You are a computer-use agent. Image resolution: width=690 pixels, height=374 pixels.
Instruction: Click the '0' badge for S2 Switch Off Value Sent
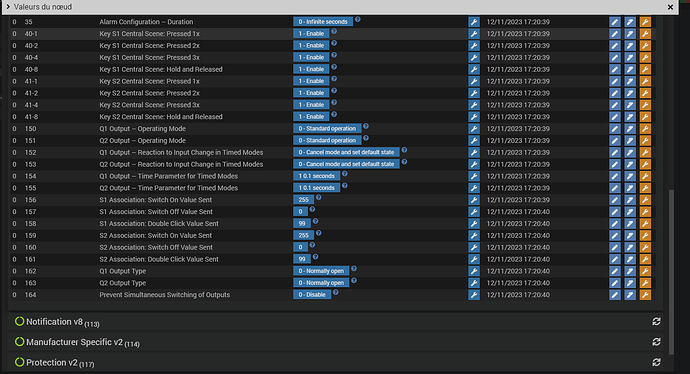point(301,247)
